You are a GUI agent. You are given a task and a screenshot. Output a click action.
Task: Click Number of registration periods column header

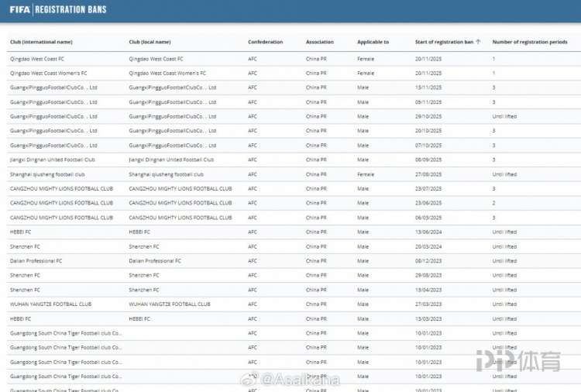coord(528,42)
